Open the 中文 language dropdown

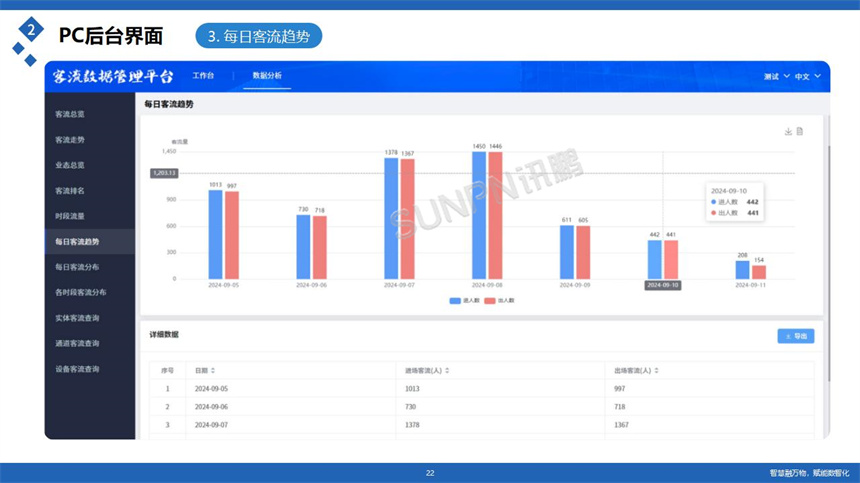(808, 76)
